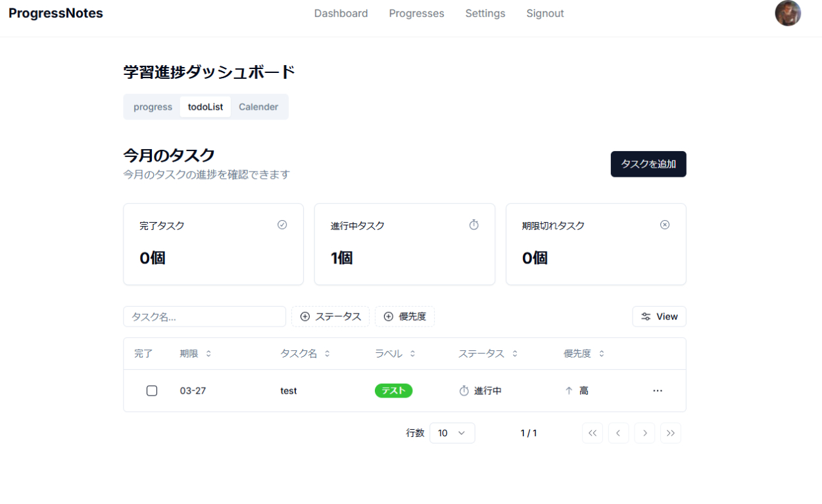822x504 pixels.
Task: Click the completed tasks checkmark icon
Action: [282, 225]
